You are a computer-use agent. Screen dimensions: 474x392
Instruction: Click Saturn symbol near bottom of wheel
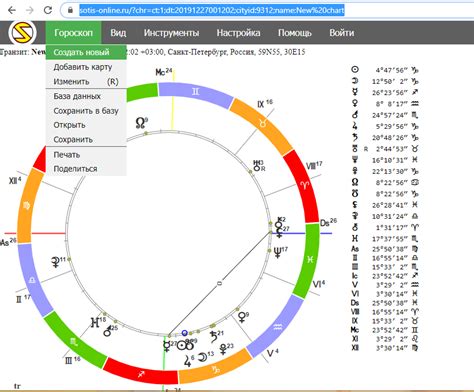tap(214, 337)
